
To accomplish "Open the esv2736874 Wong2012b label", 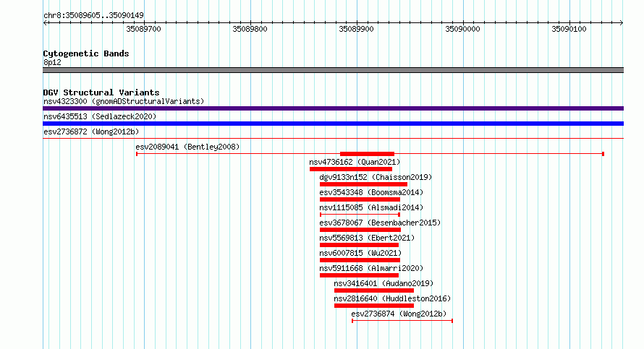I will 399,314.
